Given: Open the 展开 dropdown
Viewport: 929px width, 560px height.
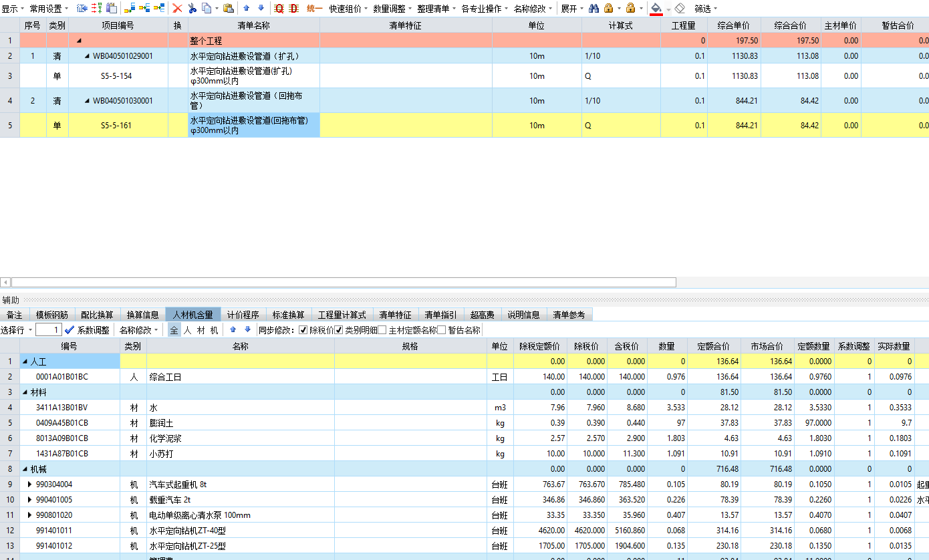Looking at the screenshot, I should (x=571, y=9).
